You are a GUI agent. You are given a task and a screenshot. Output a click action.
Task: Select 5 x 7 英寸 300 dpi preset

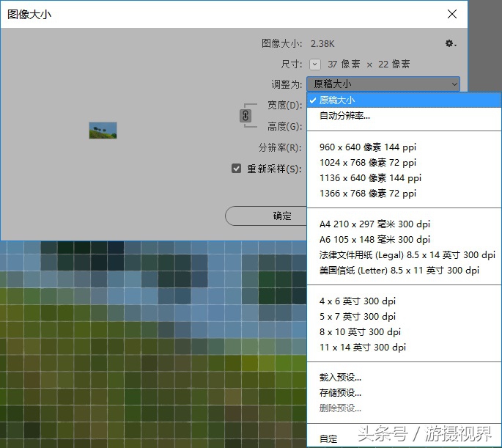click(x=404, y=316)
